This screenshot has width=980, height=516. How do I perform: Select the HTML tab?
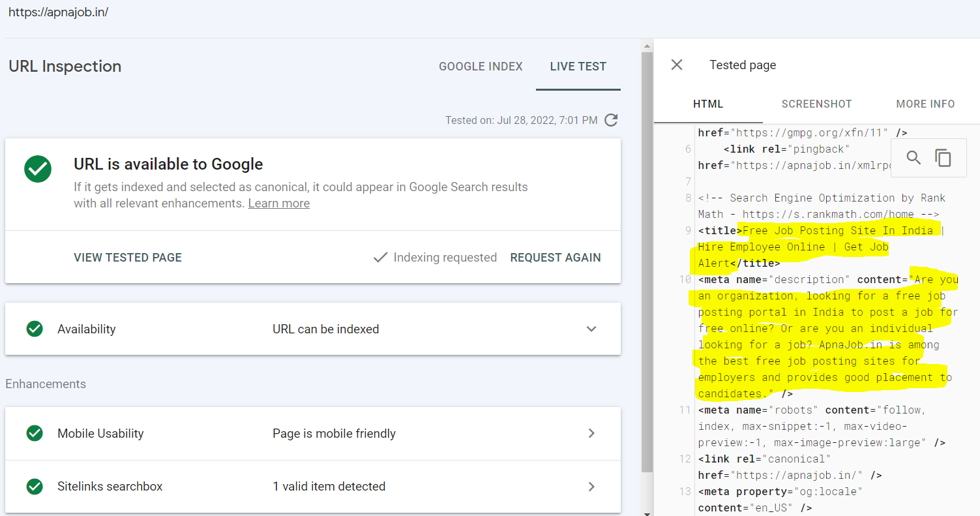(x=708, y=104)
